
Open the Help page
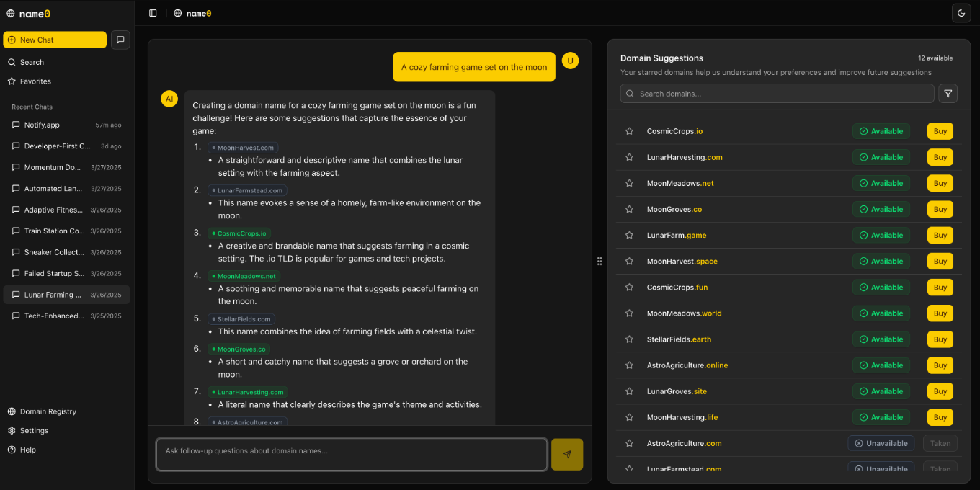(x=27, y=450)
